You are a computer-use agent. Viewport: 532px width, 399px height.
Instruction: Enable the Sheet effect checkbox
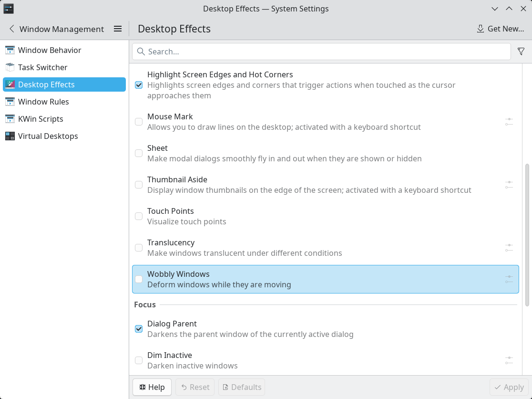(x=139, y=153)
